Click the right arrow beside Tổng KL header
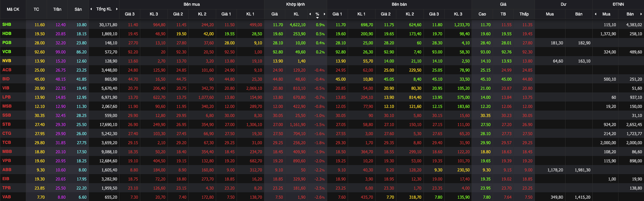This screenshot has width=644, height=201. 117,9
